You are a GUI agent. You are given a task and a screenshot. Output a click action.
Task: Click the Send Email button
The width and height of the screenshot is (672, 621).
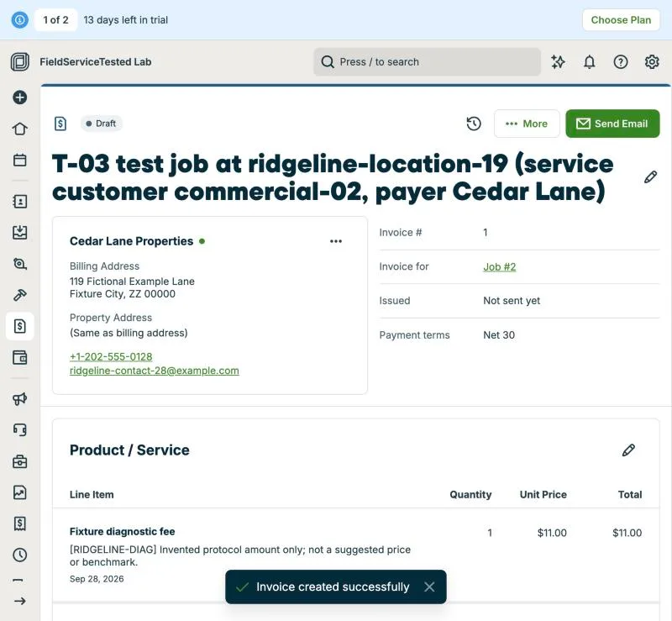pyautogui.click(x=612, y=124)
